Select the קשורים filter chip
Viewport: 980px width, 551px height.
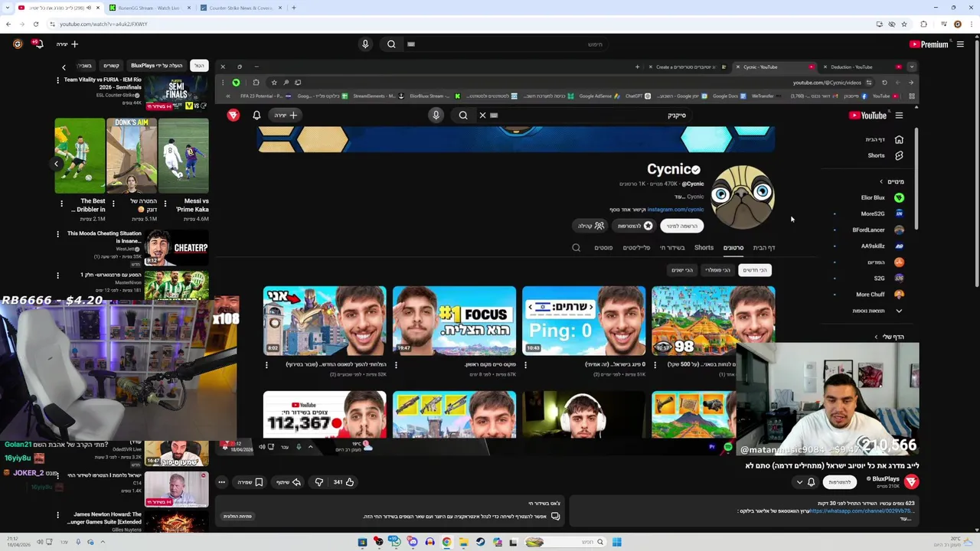tap(111, 66)
